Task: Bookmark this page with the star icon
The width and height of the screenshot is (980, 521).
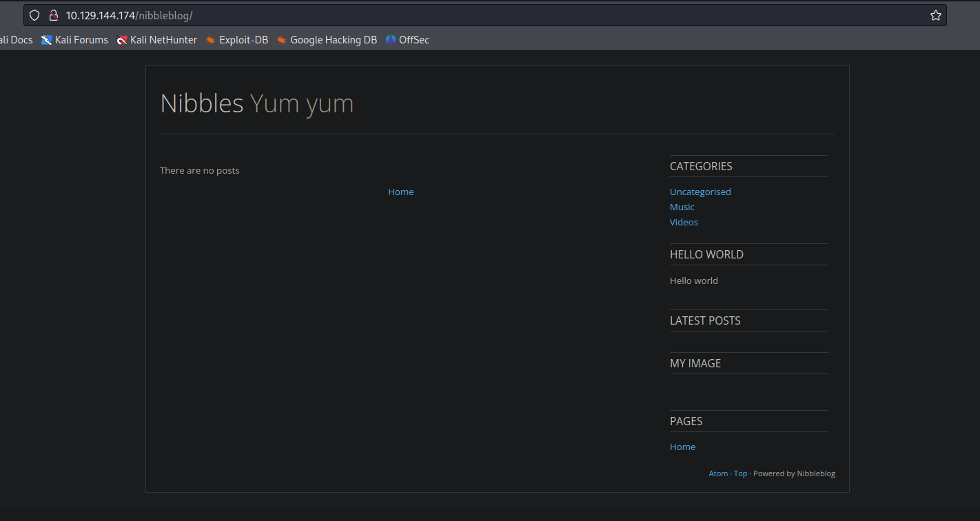Action: 935,15
